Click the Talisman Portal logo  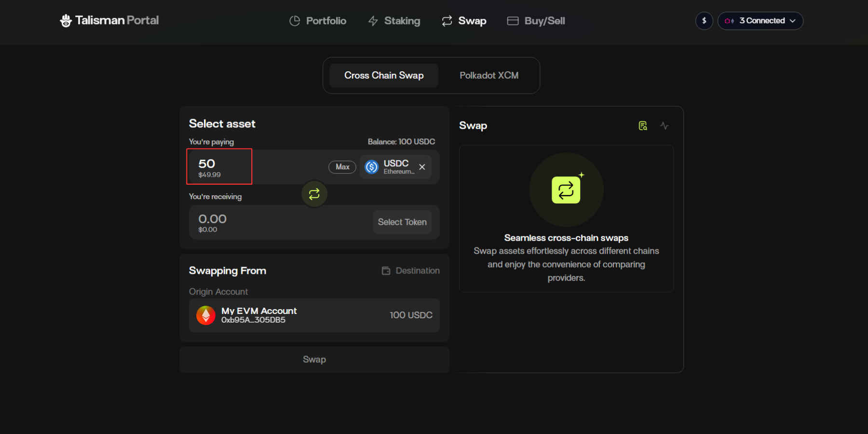pyautogui.click(x=109, y=21)
